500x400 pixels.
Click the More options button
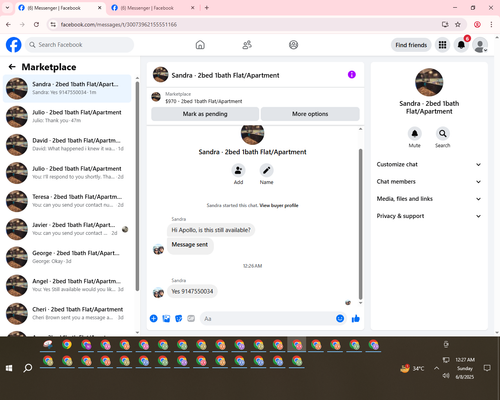pos(310,114)
